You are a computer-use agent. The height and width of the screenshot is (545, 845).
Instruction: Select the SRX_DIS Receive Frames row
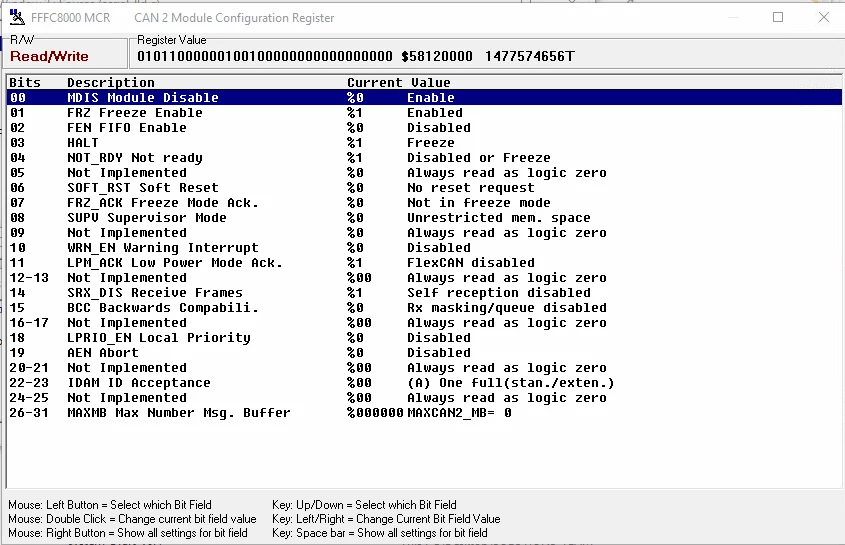424,293
